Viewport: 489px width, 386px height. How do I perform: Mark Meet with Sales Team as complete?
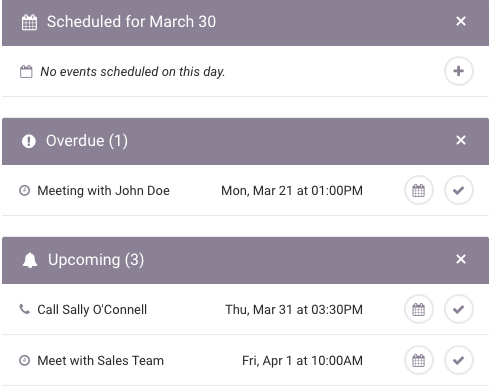coord(459,360)
